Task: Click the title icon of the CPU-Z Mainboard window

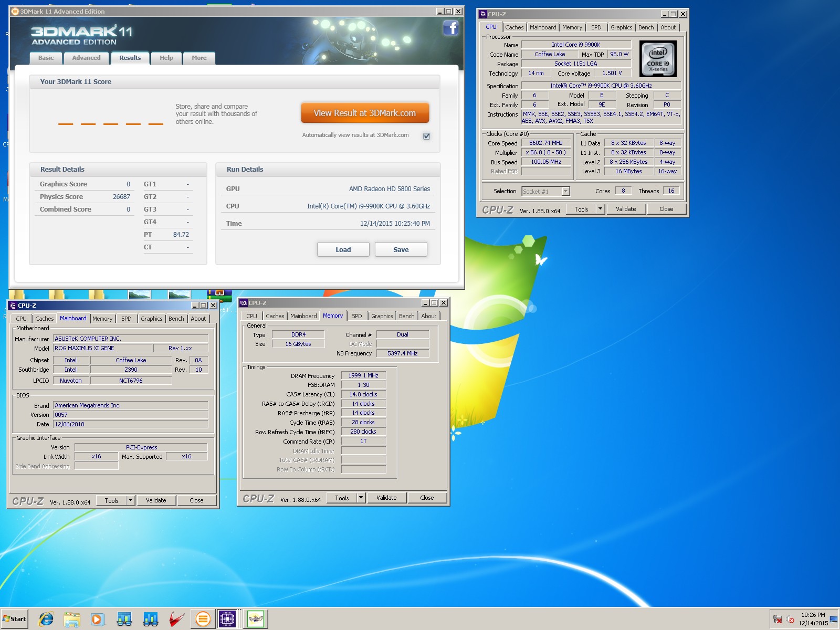Action: click(x=13, y=305)
